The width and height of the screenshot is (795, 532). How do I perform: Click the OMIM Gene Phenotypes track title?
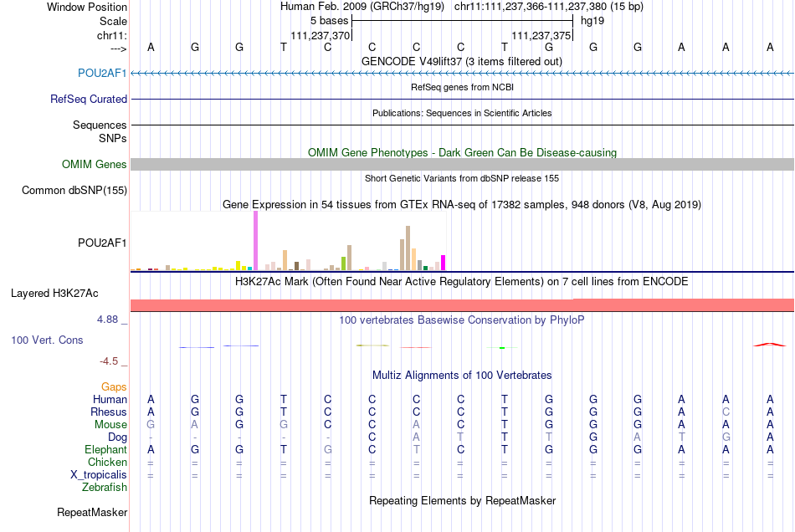[462, 152]
